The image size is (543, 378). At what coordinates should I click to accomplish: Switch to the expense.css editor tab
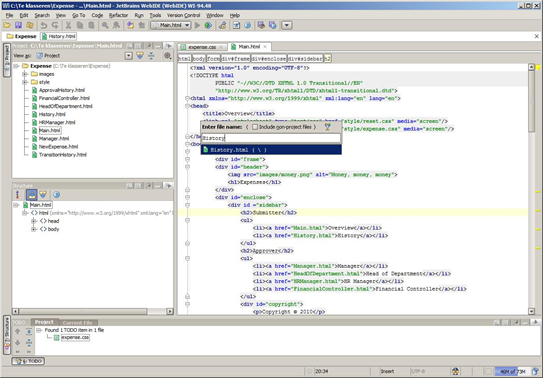pos(202,47)
